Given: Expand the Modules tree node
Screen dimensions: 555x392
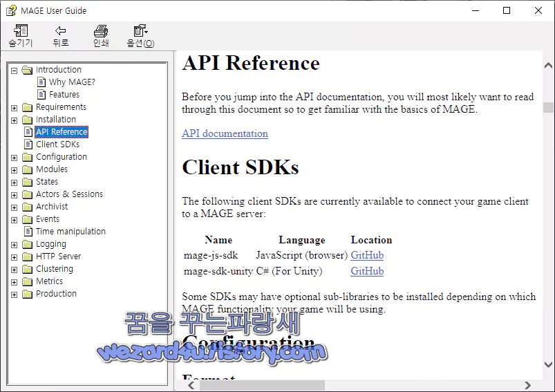Looking at the screenshot, I should point(14,170).
